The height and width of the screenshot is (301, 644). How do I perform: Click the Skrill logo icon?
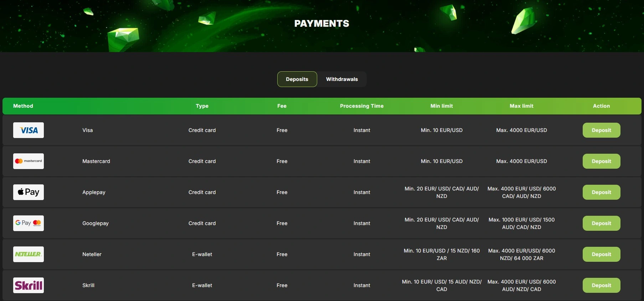[29, 285]
